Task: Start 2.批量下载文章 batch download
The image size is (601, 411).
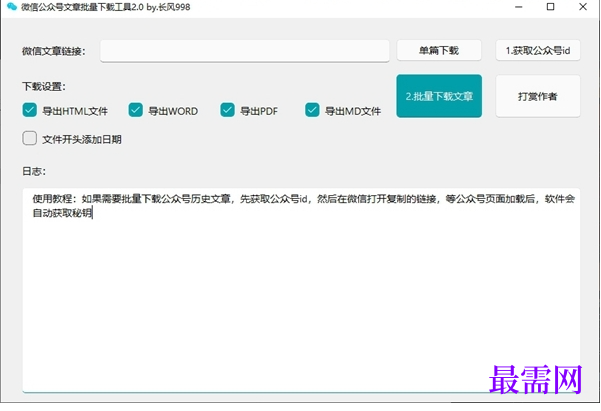Action: coord(439,96)
